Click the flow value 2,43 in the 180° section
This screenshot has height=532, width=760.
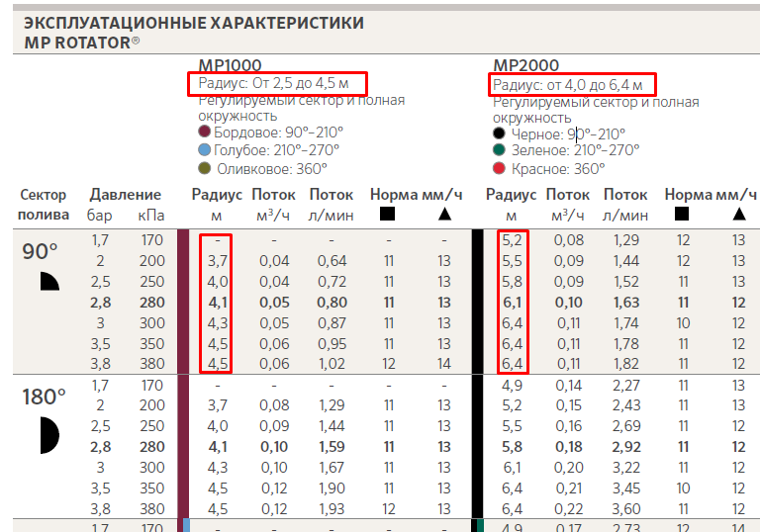(x=626, y=405)
